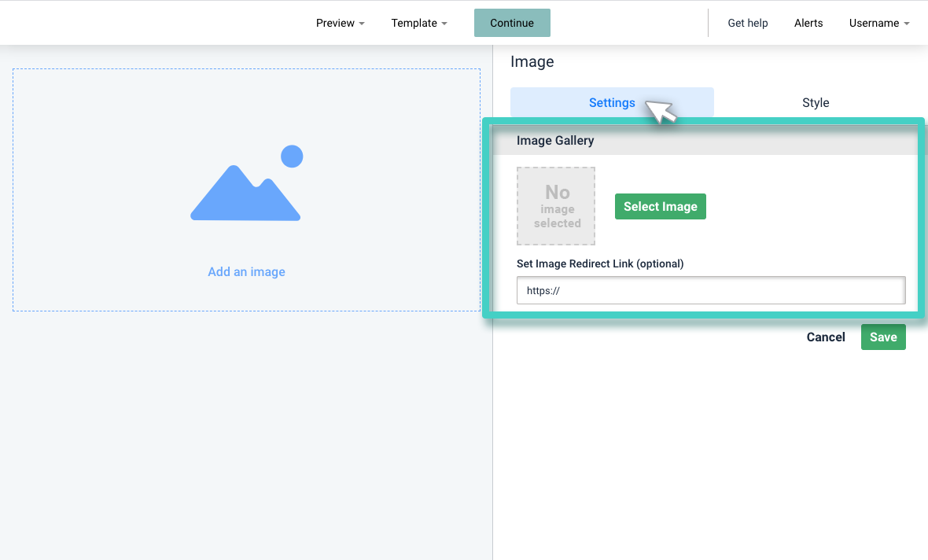
Task: Click the Continue button
Action: coord(512,23)
